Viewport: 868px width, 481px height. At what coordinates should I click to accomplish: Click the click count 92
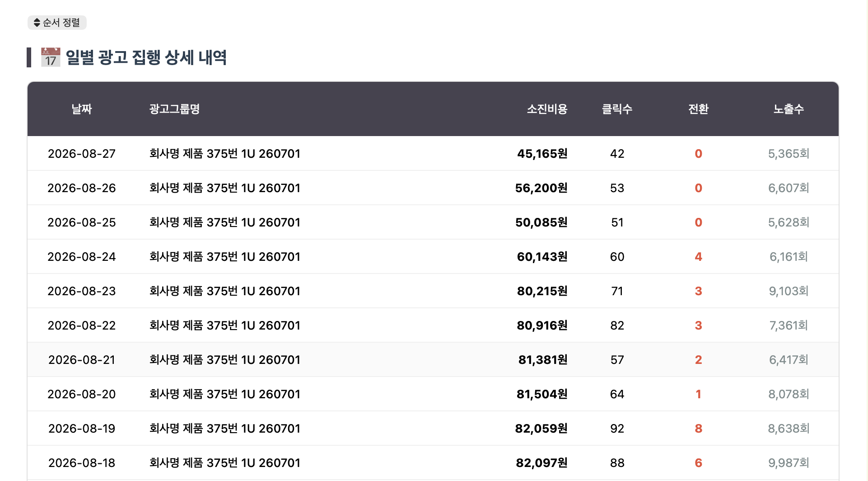coord(617,429)
